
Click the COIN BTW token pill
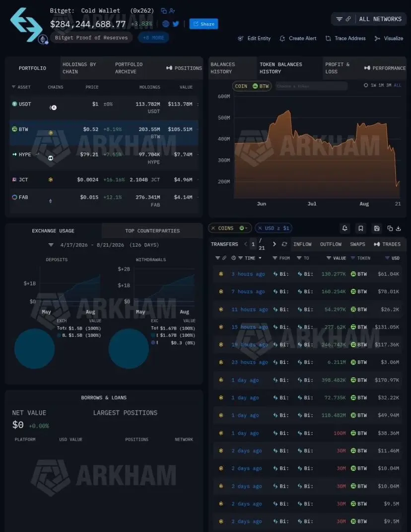point(252,86)
